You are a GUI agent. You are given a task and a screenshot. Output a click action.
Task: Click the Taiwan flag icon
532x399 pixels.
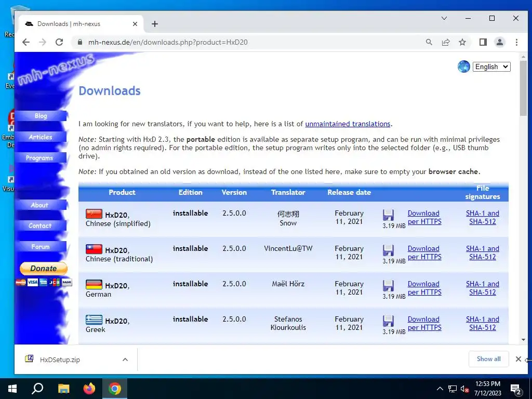[x=94, y=249]
